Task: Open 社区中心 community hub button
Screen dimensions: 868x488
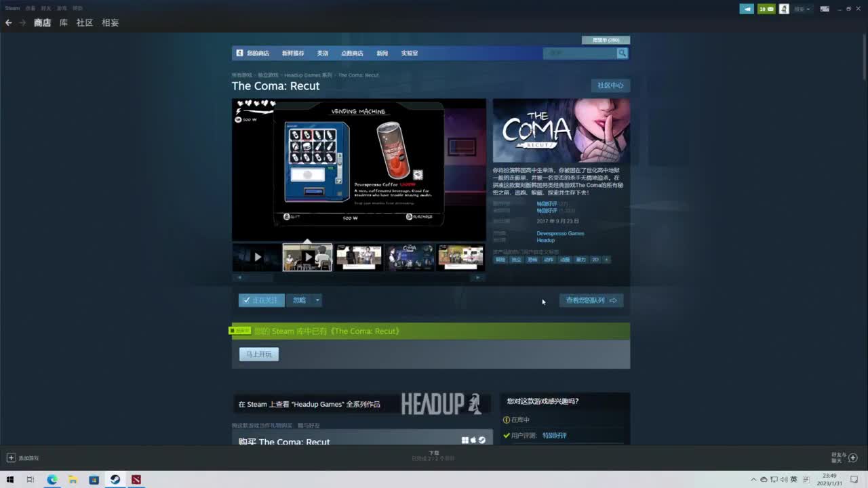Action: coord(610,85)
